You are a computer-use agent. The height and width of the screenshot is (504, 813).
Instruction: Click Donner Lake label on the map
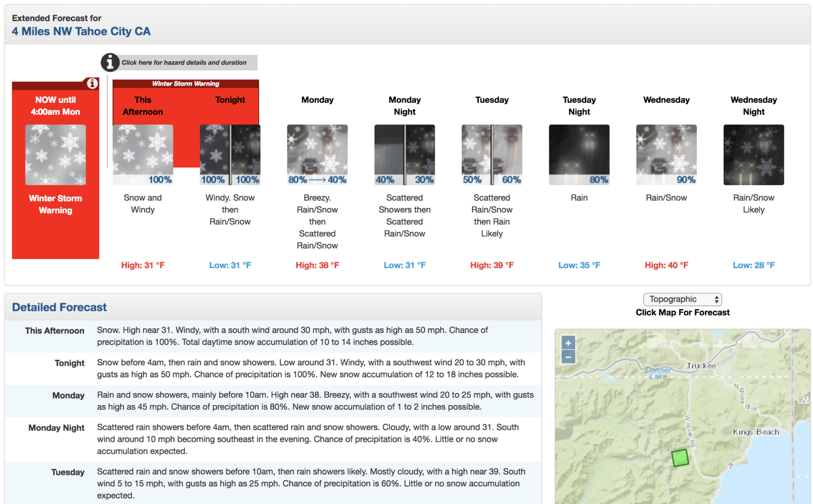point(659,373)
